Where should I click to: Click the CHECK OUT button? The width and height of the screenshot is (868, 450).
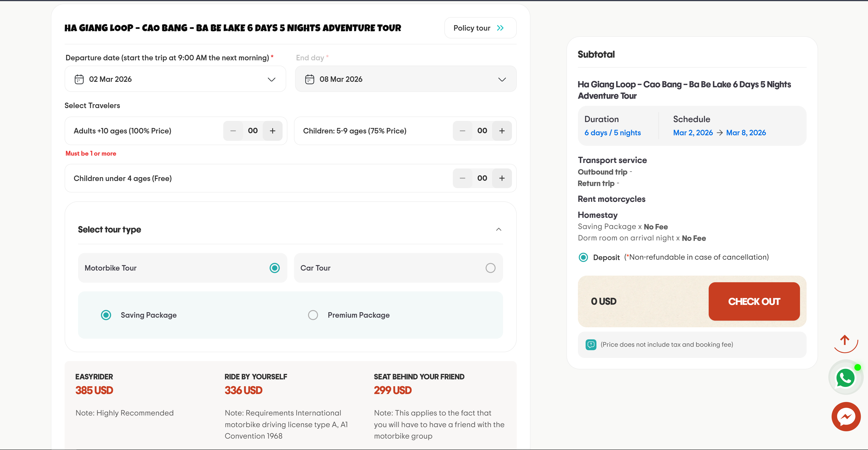[x=754, y=301]
